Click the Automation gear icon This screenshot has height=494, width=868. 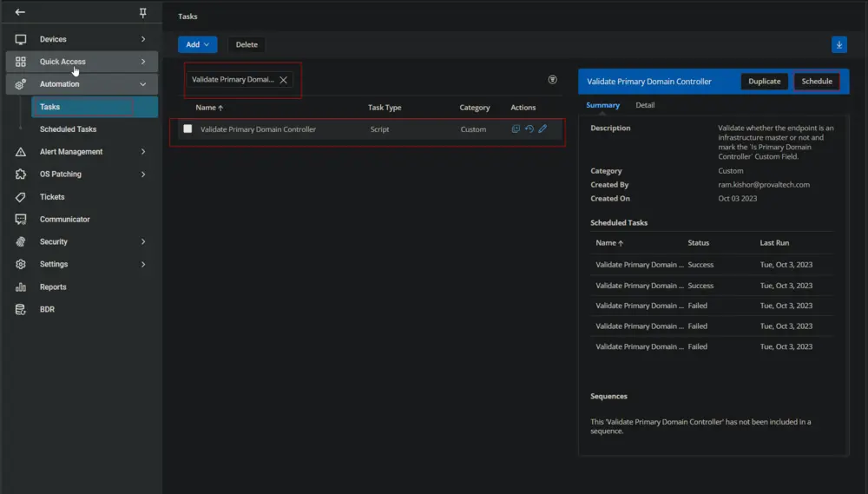coord(21,84)
